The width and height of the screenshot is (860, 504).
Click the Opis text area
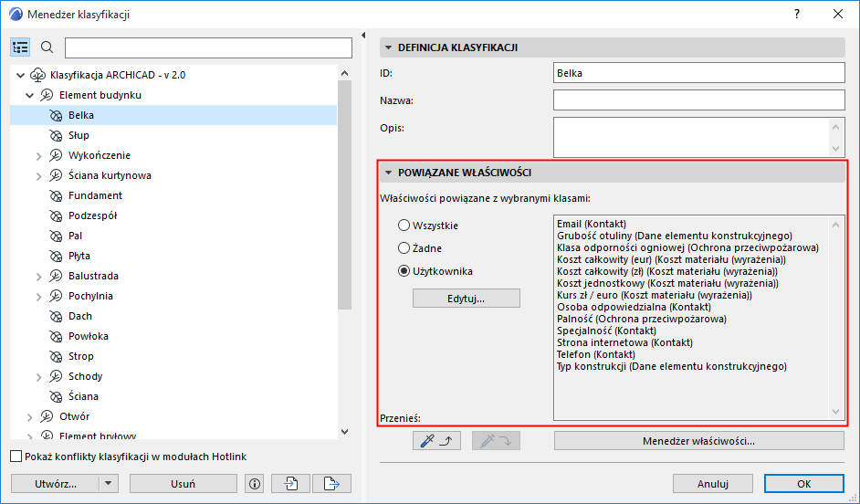coord(691,137)
